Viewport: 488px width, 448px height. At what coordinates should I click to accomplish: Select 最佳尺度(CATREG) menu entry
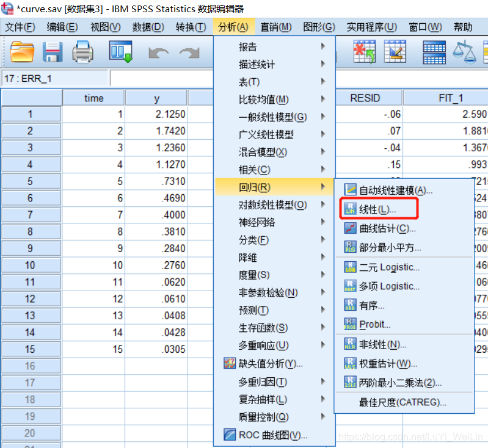point(404,402)
